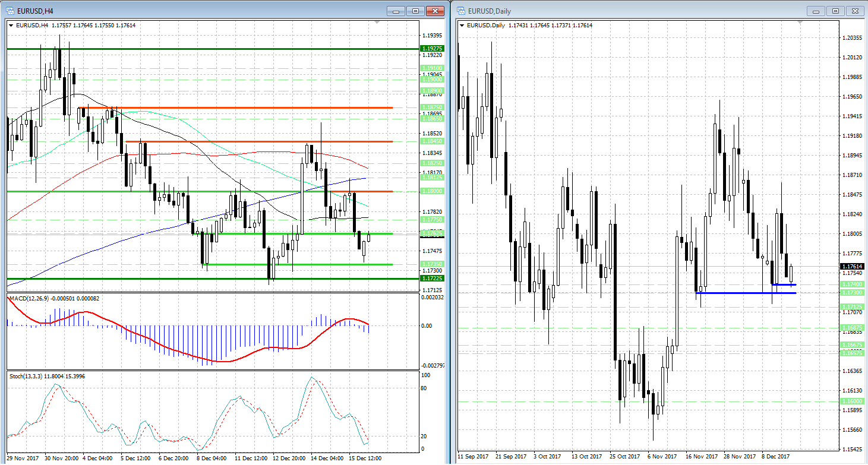Click the 1.17614 current price tag on Daily chart
Screen dimensions: 868x465
(852, 267)
